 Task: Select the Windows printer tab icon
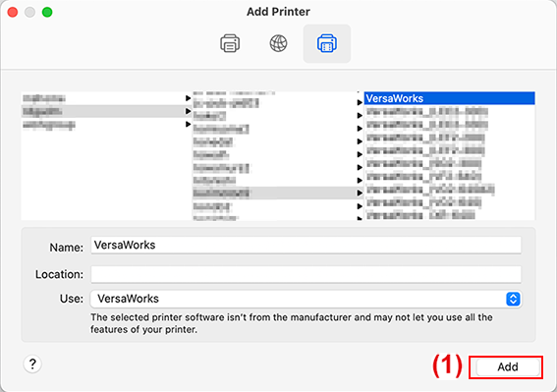[327, 43]
